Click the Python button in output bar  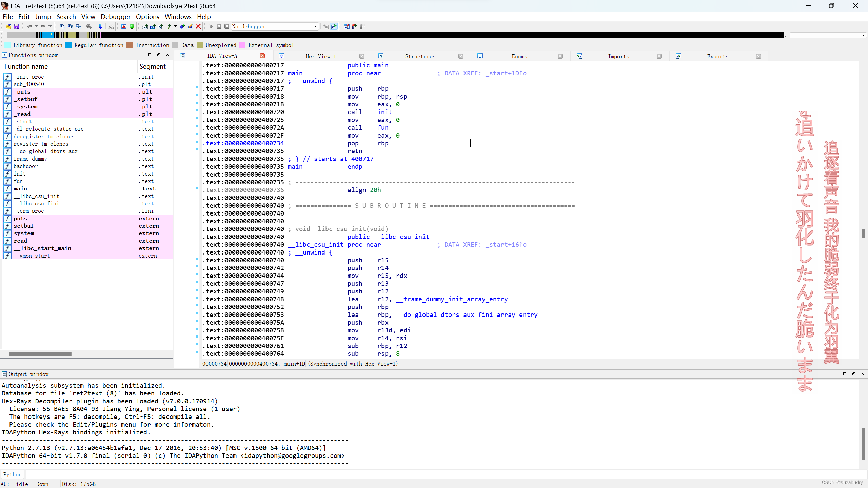[x=13, y=474]
